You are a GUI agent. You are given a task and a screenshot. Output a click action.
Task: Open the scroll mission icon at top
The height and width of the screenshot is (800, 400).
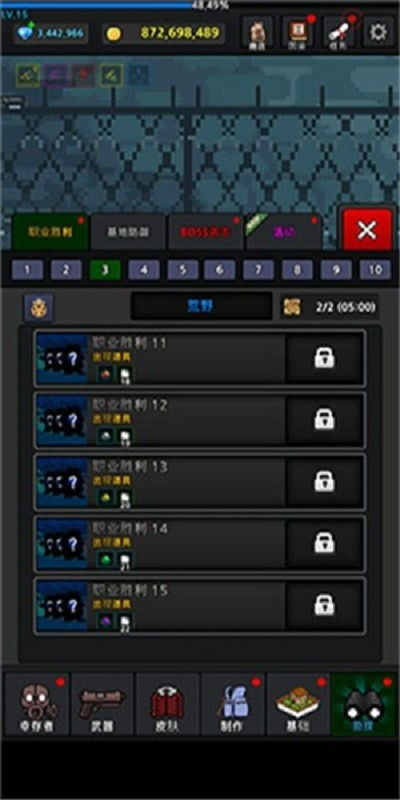click(339, 32)
